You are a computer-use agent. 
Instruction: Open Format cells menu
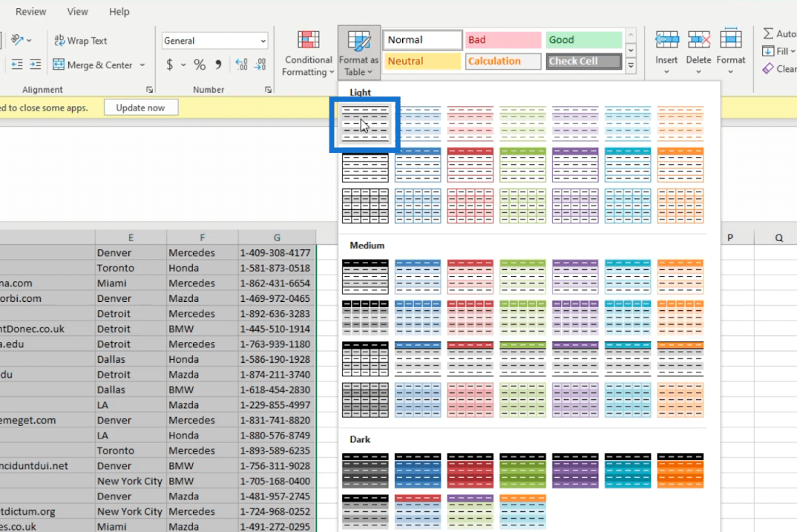(x=730, y=52)
